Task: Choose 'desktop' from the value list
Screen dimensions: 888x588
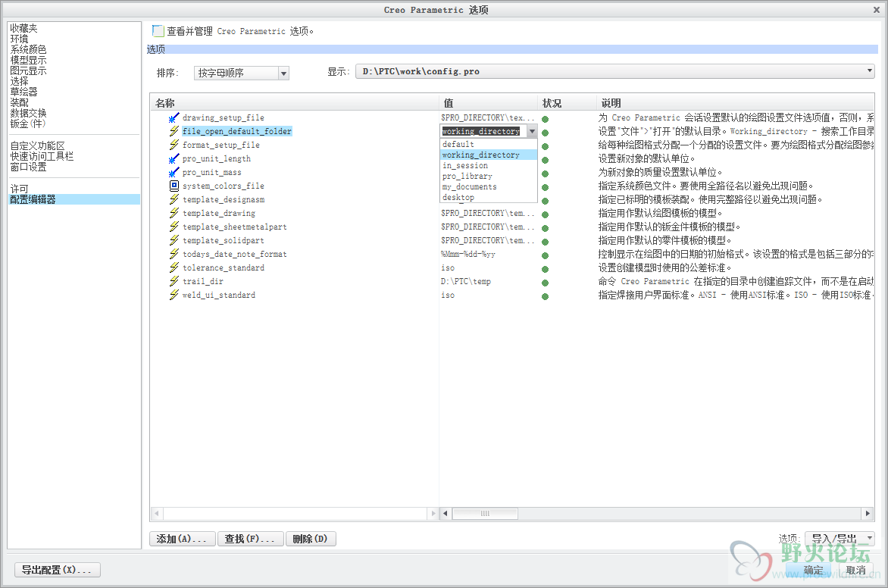Action: [x=488, y=197]
